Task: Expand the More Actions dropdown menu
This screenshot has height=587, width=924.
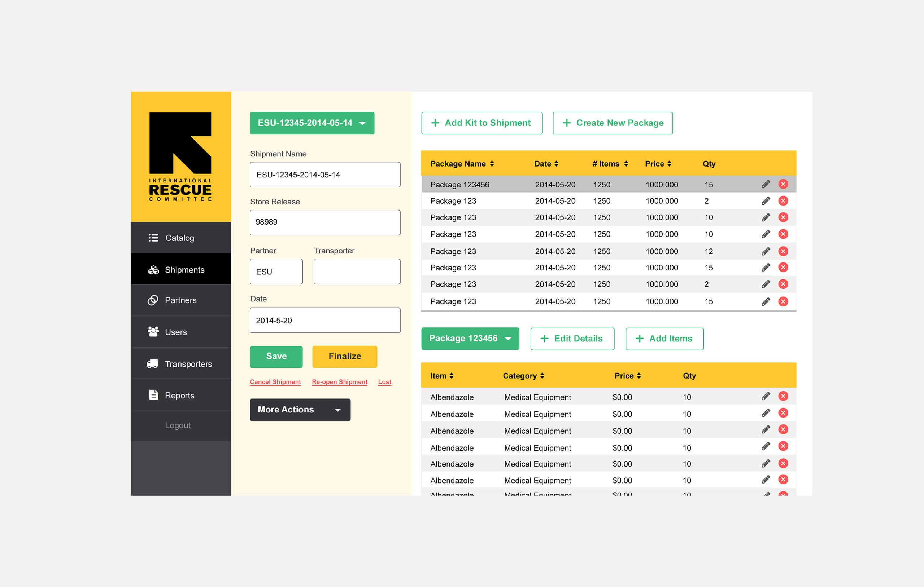Action: pyautogui.click(x=299, y=410)
